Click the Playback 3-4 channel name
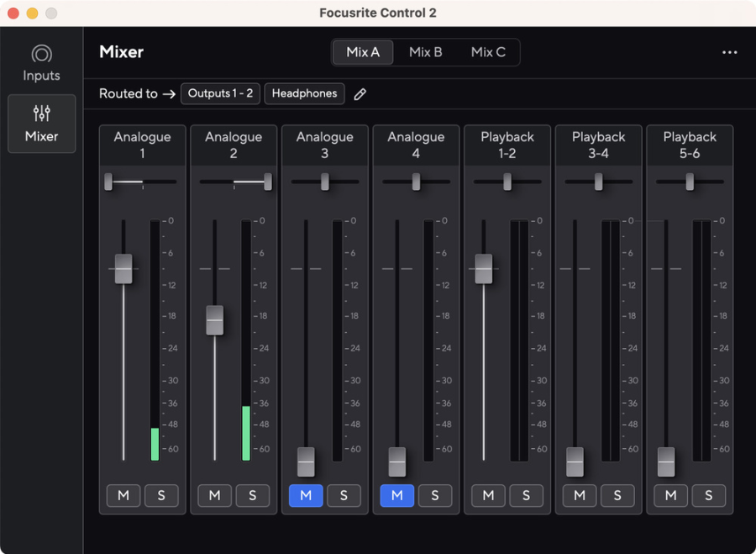Image resolution: width=756 pixels, height=554 pixels. [598, 145]
